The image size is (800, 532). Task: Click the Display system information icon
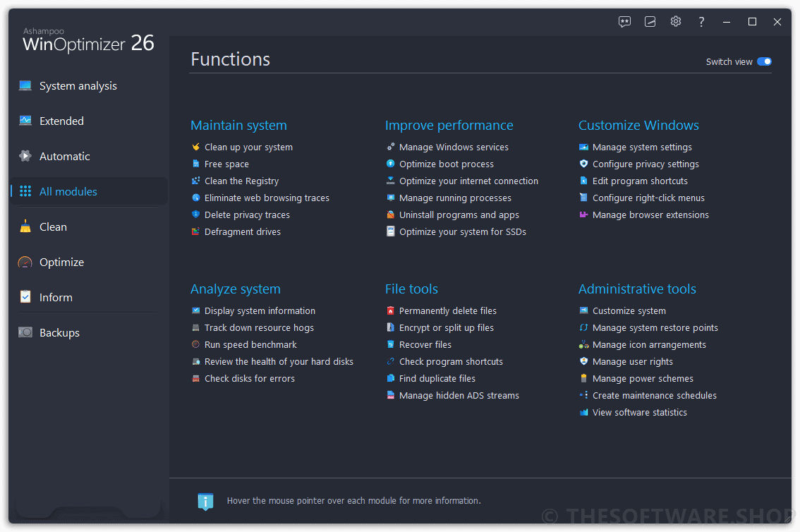tap(196, 310)
